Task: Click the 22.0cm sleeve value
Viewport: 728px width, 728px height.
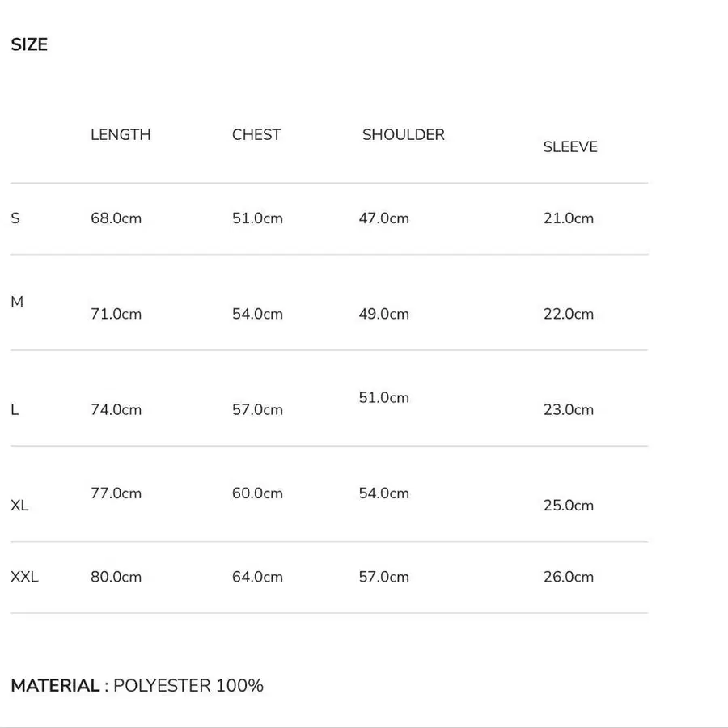Action: coord(568,314)
